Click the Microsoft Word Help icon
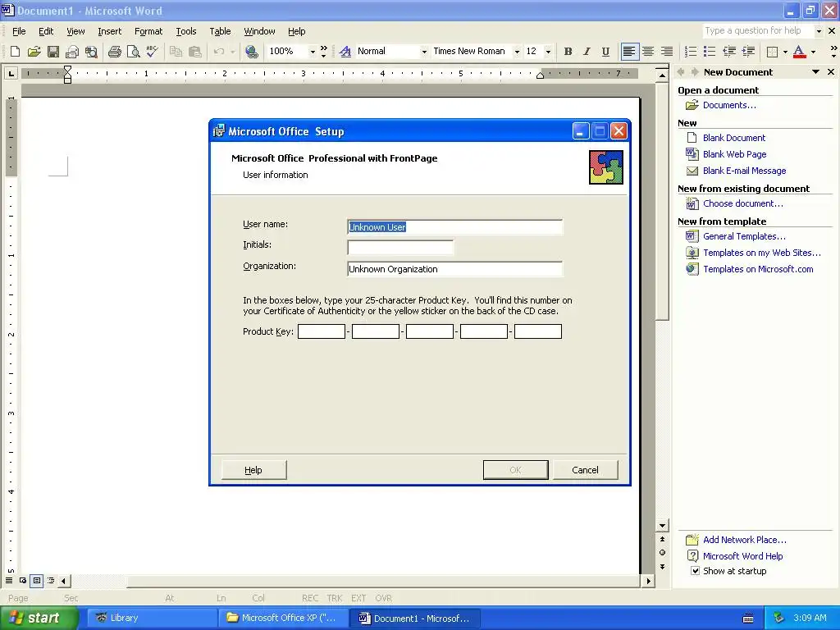Viewport: 840px width, 630px height. tap(692, 556)
